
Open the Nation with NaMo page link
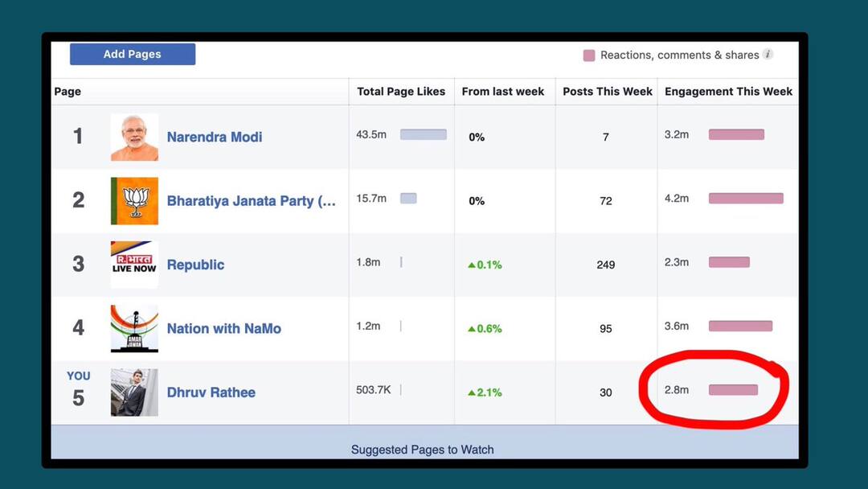click(224, 328)
